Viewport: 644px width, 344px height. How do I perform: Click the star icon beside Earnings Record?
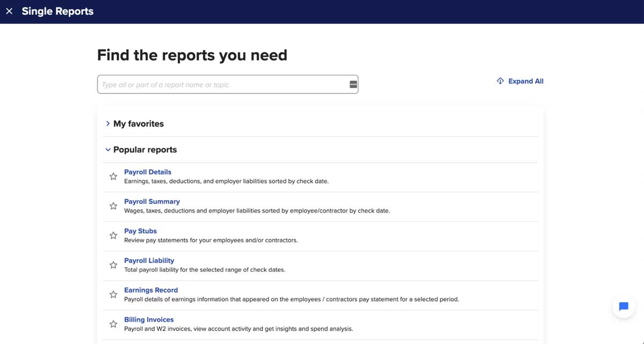click(113, 294)
